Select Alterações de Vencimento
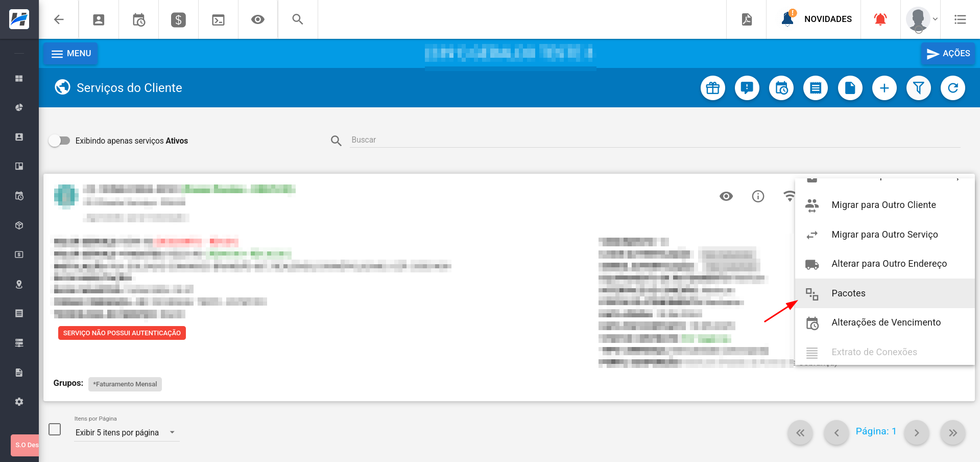 pos(885,322)
